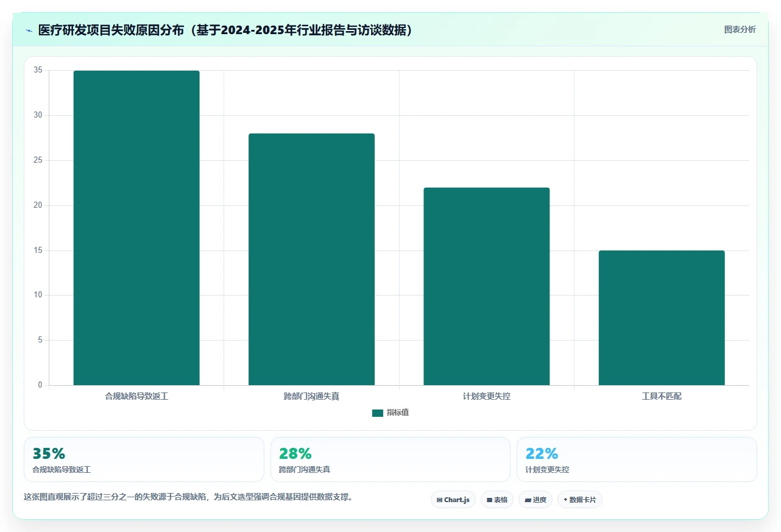The width and height of the screenshot is (781, 532).
Task: Click the 图表分析 label in the header
Action: 740,29
